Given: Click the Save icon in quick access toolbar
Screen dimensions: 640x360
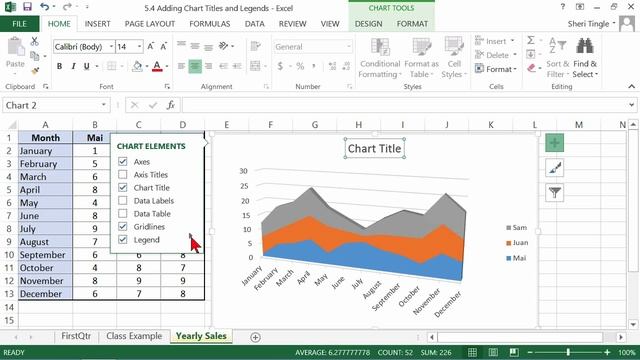Looking at the screenshot, I should (27, 7).
